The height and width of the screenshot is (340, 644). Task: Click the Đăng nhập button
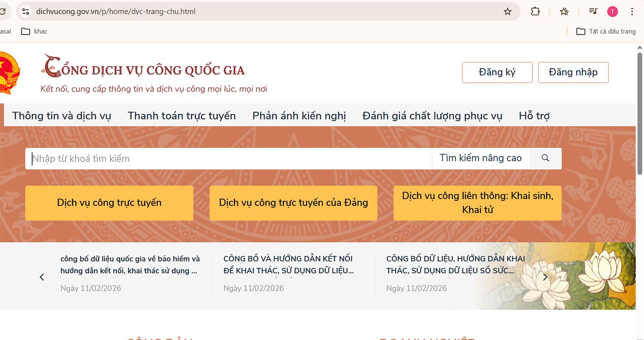coord(573,72)
